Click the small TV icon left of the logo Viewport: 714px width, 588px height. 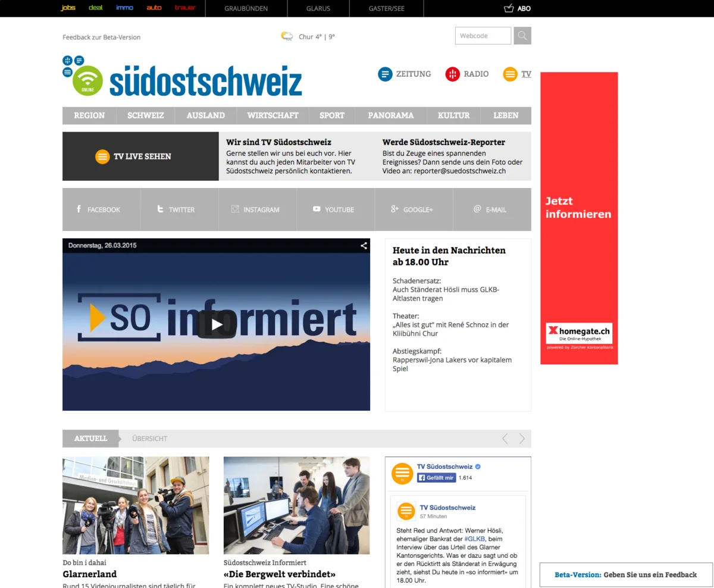click(x=67, y=72)
